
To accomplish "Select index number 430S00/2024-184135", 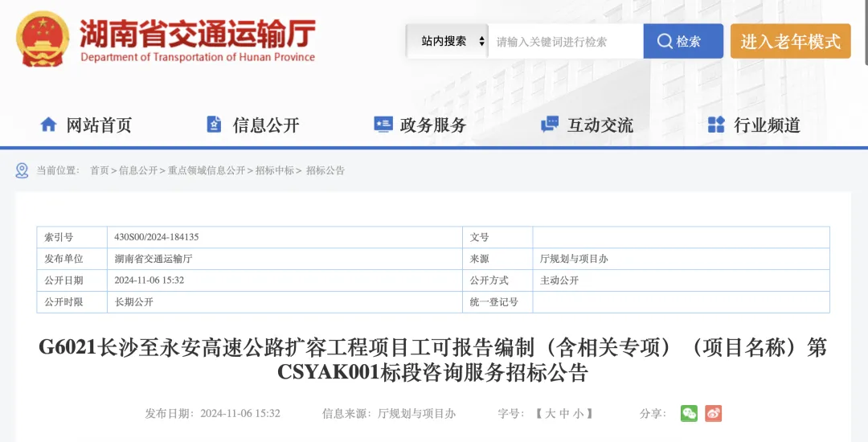I will point(157,237).
